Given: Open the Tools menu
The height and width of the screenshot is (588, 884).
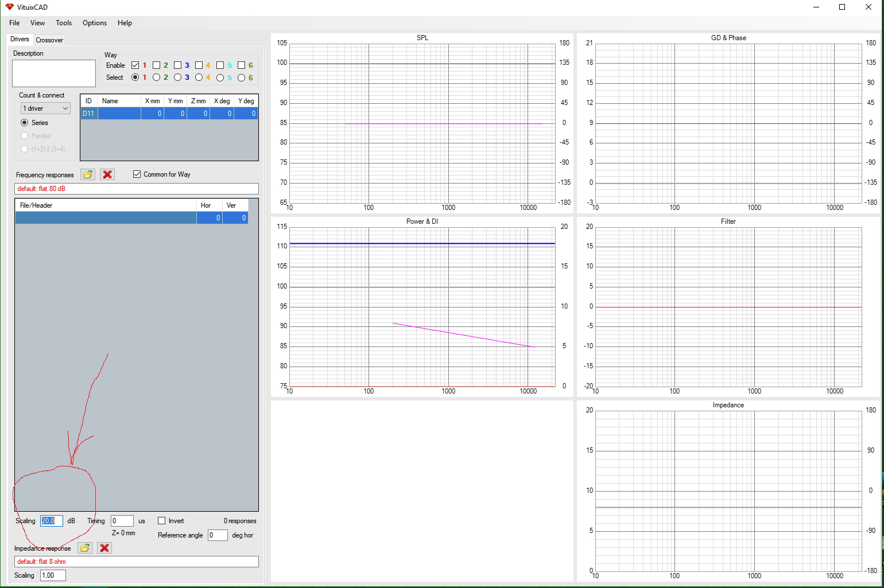Looking at the screenshot, I should [64, 23].
